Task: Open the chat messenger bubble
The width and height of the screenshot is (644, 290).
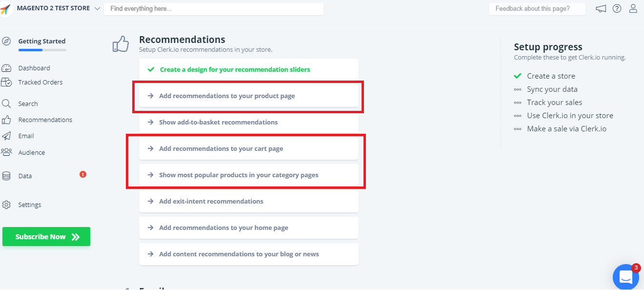Action: coord(625,277)
